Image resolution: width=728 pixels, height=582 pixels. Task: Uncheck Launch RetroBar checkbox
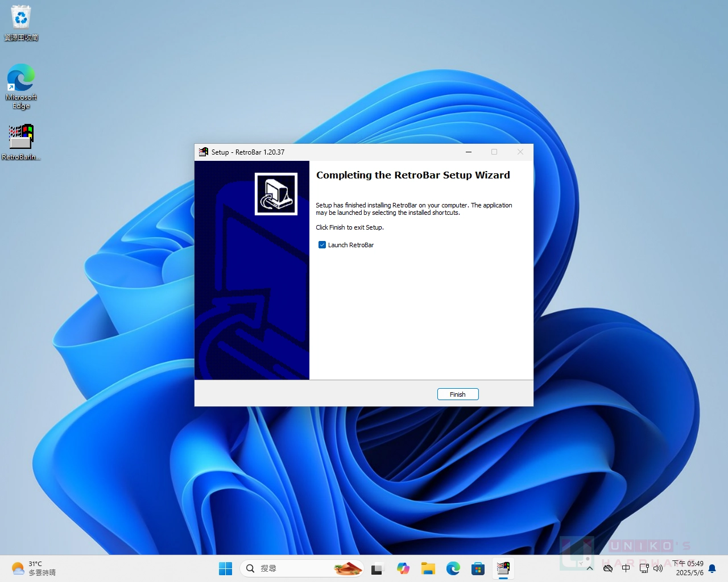click(x=322, y=245)
